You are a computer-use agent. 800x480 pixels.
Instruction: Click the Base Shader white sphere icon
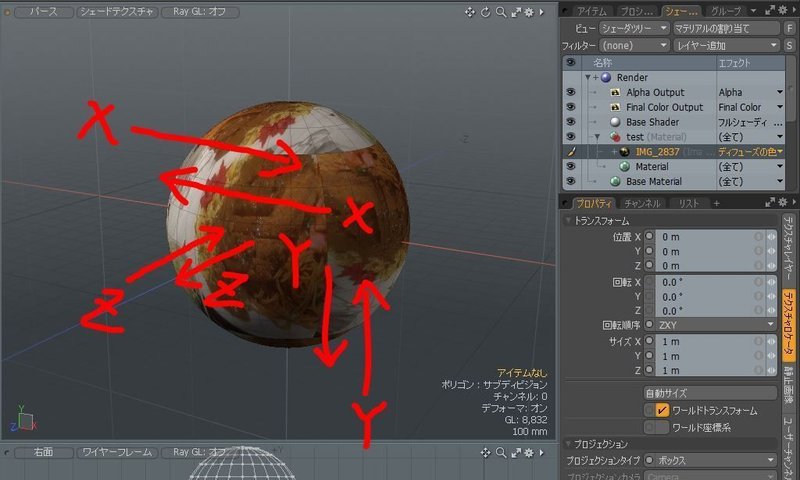pyautogui.click(x=615, y=122)
